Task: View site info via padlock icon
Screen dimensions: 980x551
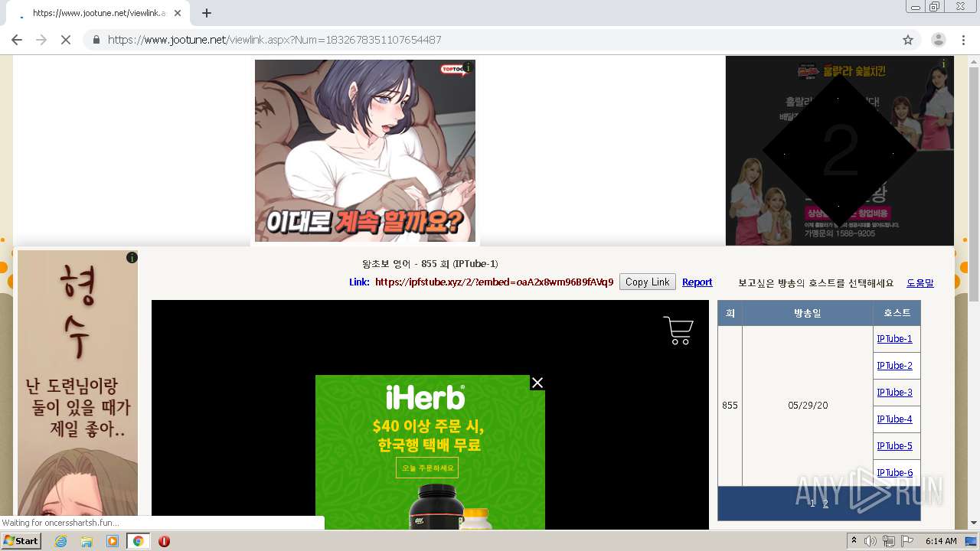Action: click(x=96, y=40)
